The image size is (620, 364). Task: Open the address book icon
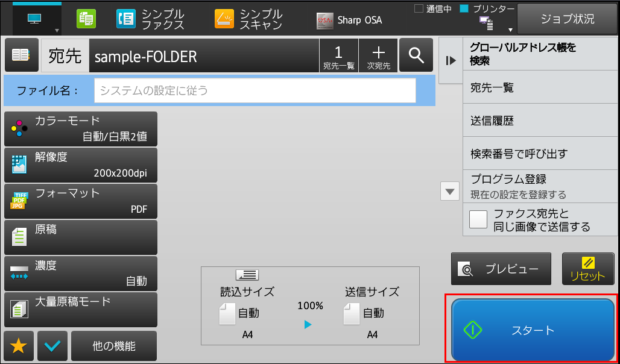point(21,55)
